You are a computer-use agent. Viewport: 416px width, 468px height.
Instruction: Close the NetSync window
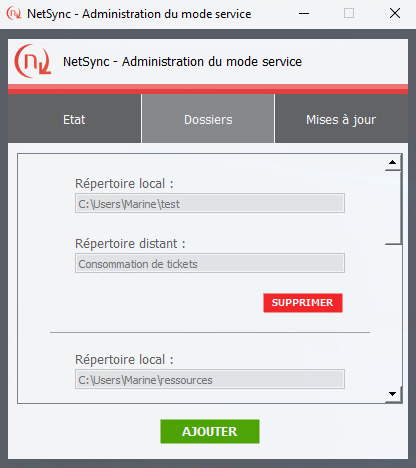pos(395,14)
